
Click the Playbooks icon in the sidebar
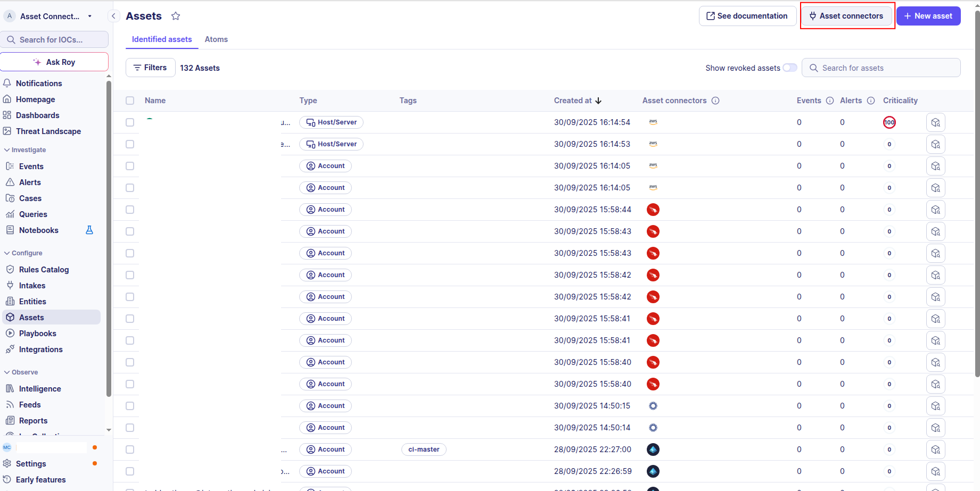pos(11,333)
